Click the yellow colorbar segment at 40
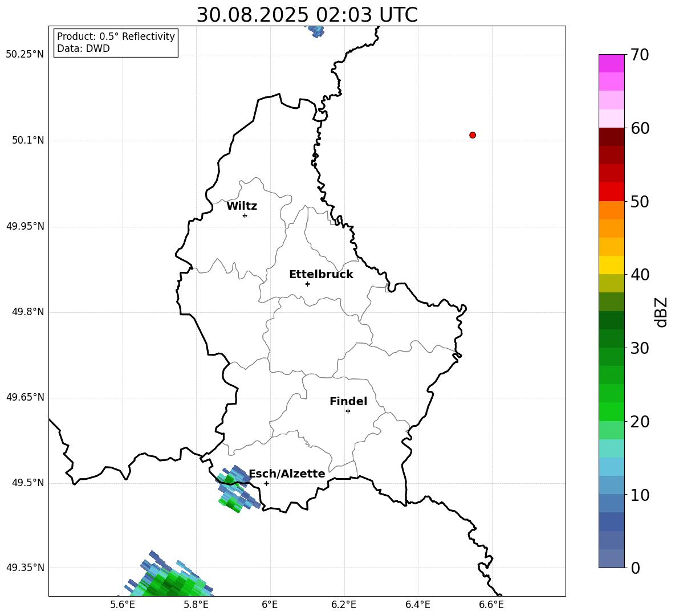675x616 pixels. pos(611,265)
